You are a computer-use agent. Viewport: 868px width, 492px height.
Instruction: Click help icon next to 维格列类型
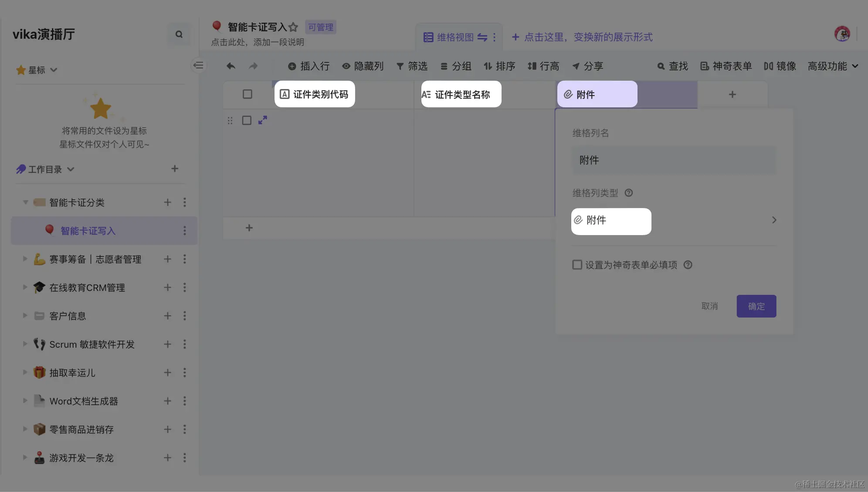(628, 193)
